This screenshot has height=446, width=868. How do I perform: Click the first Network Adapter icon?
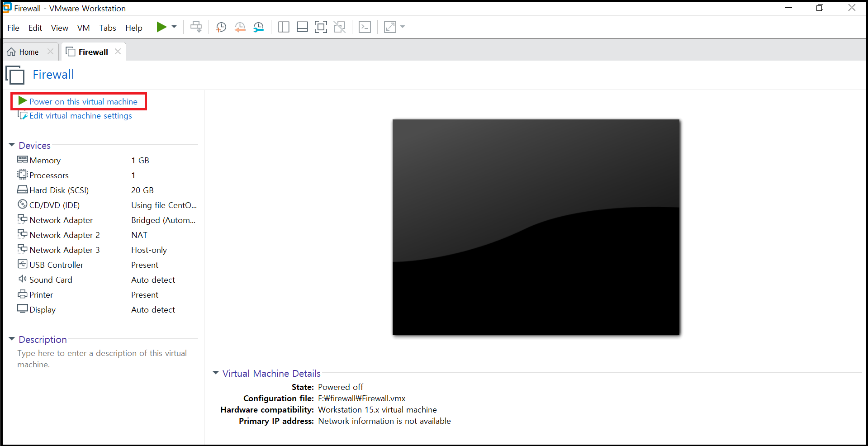tap(23, 219)
